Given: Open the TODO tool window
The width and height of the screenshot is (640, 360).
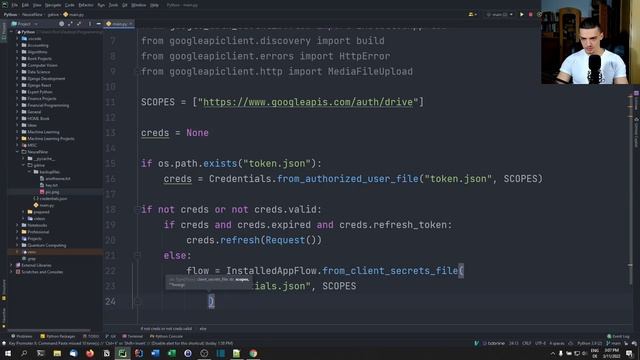Looking at the screenshot, I should pos(91,336).
